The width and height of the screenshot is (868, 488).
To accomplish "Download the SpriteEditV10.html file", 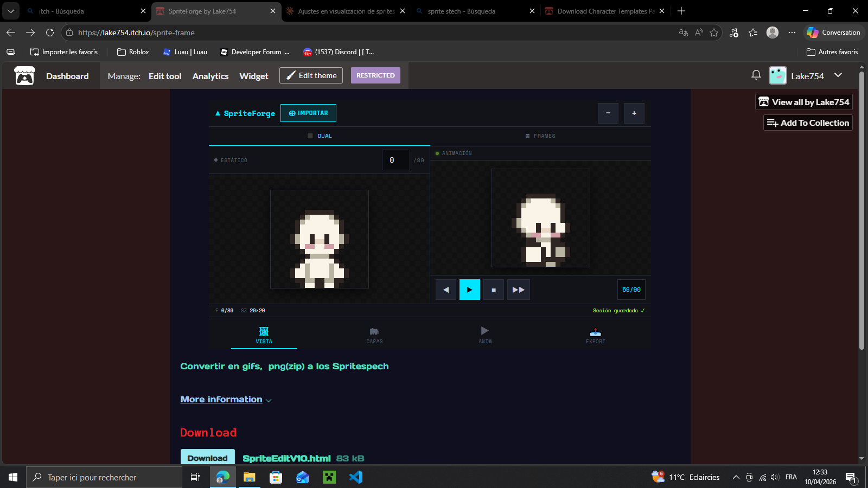I will [207, 458].
